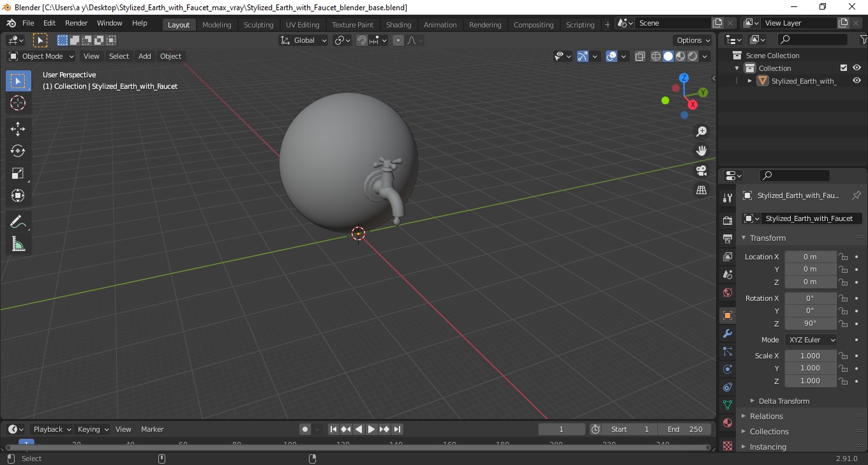Select the Measure tool
The image size is (868, 465).
click(18, 244)
